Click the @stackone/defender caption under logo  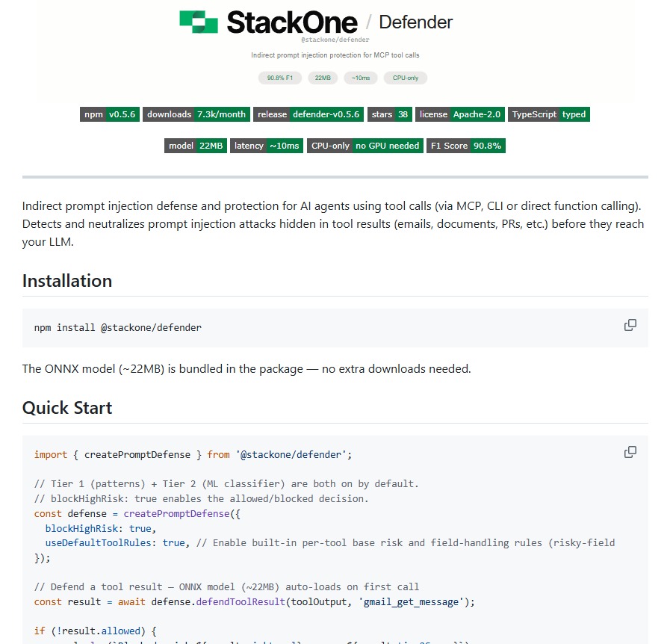pos(335,40)
